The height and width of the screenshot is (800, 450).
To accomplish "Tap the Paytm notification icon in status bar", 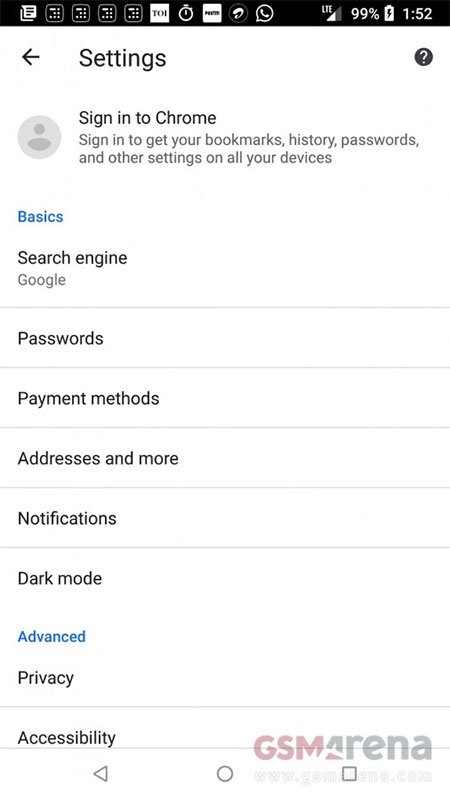I will coord(212,13).
